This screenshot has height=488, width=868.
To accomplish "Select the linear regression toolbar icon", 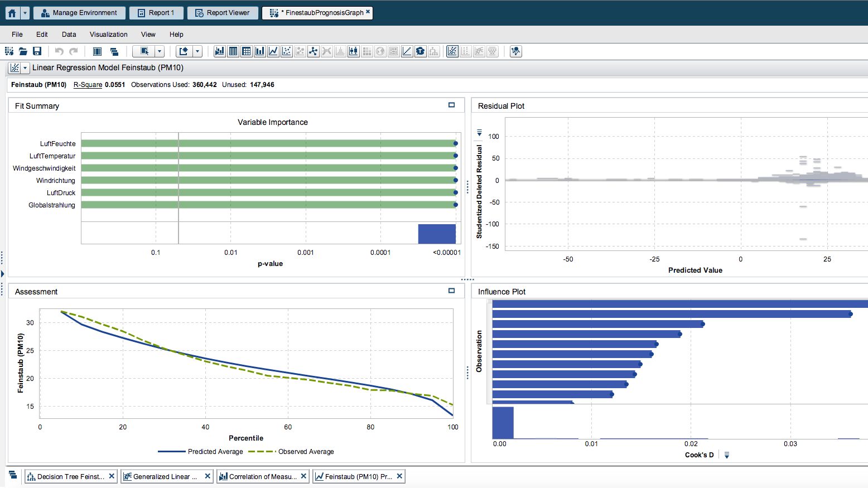I will click(x=452, y=51).
